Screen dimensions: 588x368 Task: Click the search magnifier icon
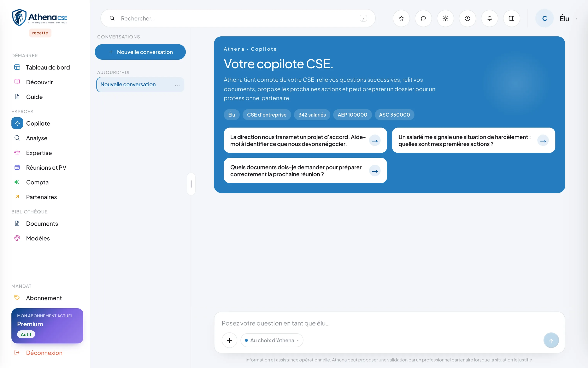point(112,18)
